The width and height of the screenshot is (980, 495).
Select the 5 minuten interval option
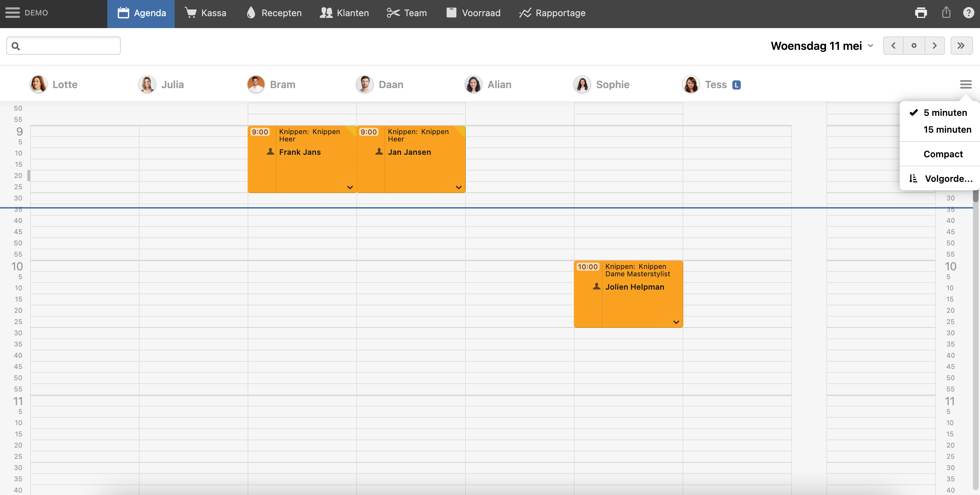tap(945, 113)
